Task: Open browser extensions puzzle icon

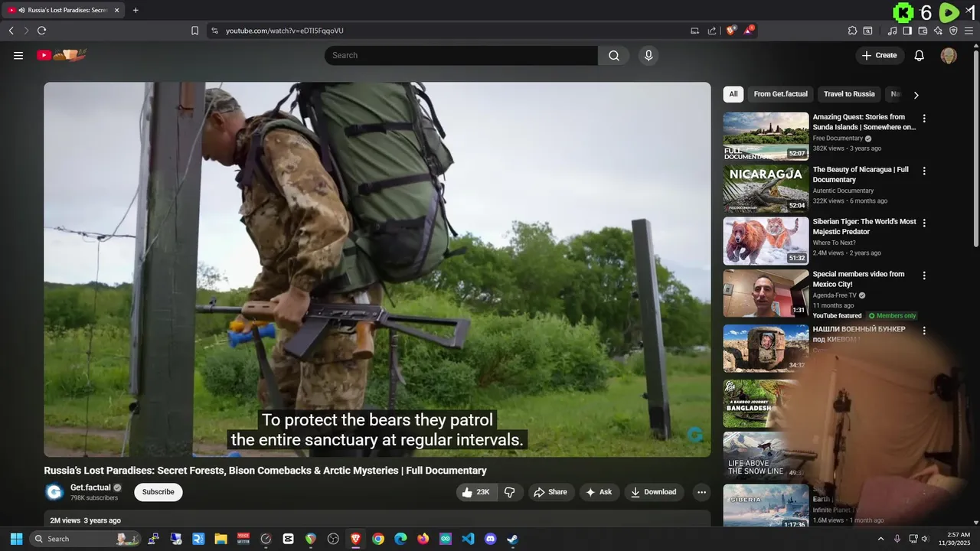Action: click(852, 31)
